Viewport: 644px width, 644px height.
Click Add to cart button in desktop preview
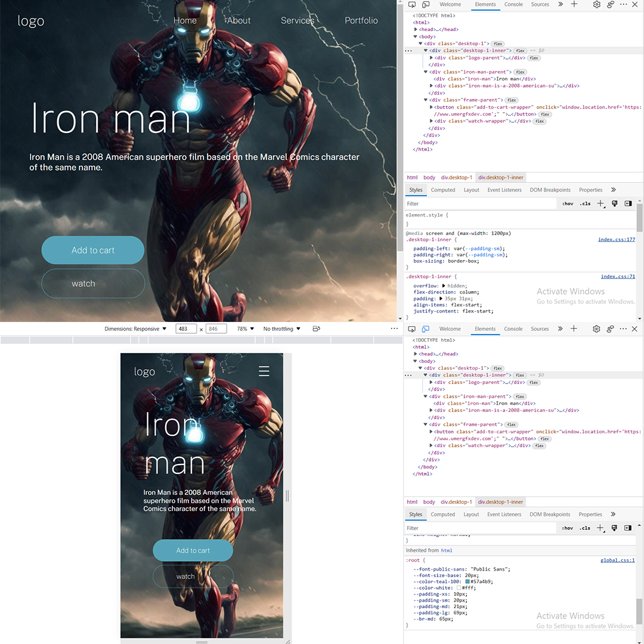(93, 250)
